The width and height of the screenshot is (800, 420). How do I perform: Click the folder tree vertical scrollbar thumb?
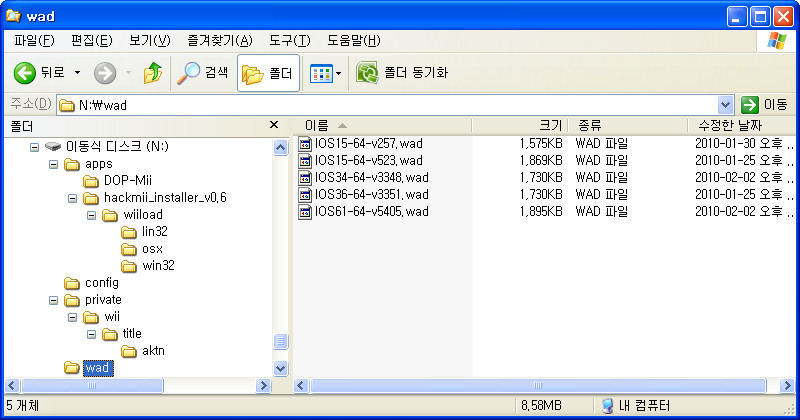point(281,341)
